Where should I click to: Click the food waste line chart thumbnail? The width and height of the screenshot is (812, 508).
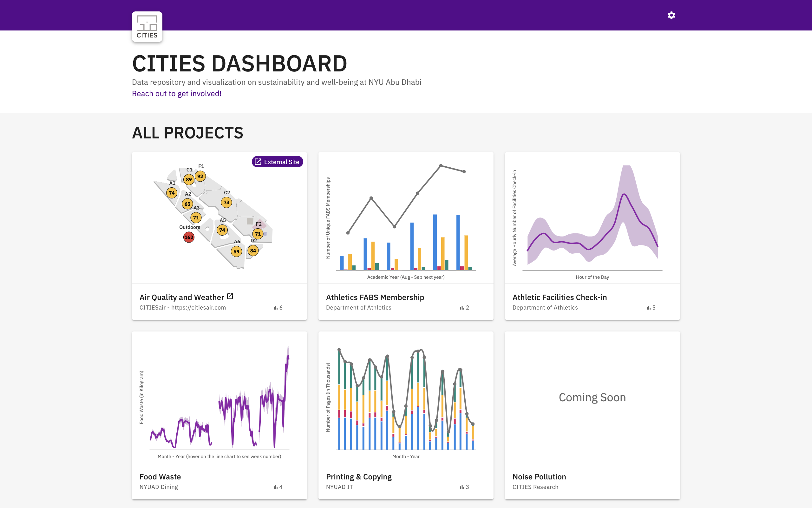pyautogui.click(x=219, y=397)
